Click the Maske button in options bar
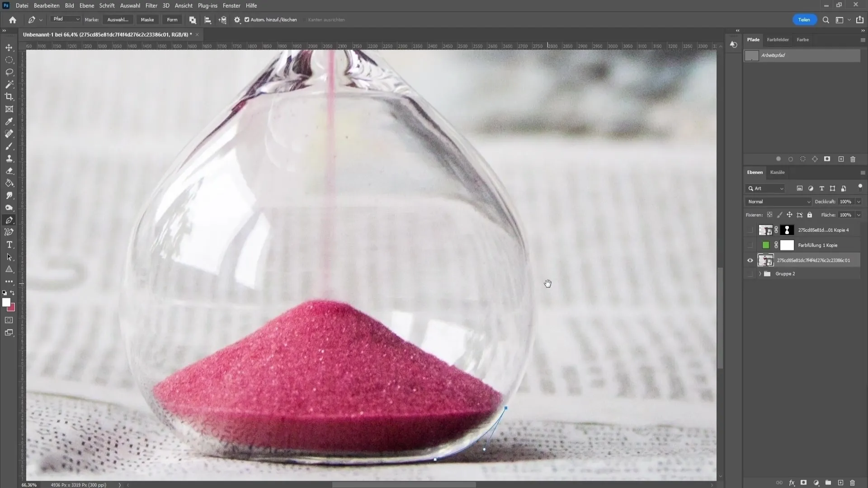The image size is (868, 488). (146, 20)
